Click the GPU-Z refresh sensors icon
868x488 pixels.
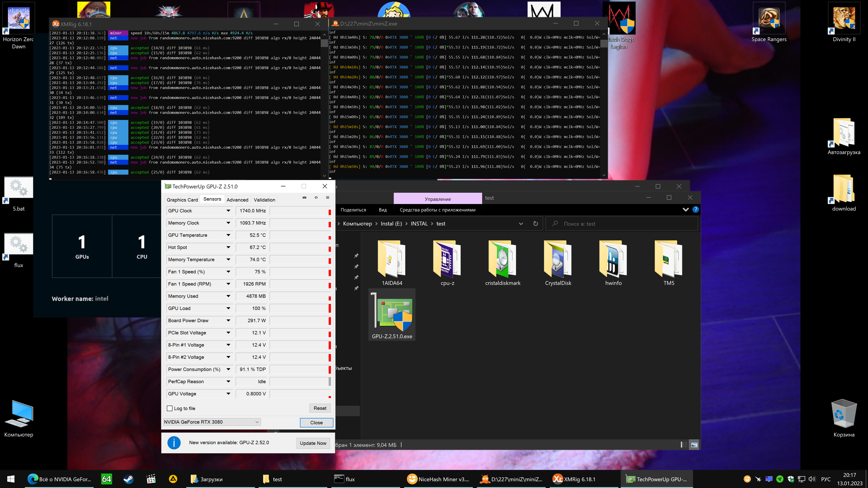click(316, 198)
